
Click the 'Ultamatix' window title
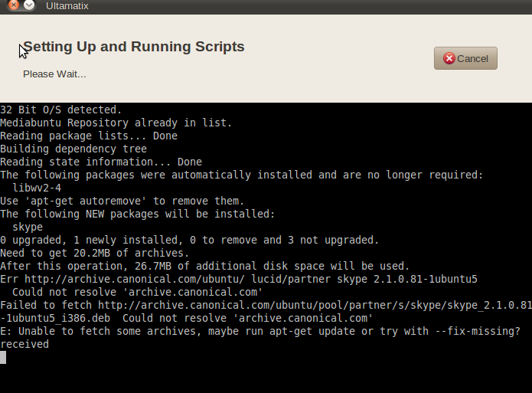[x=67, y=6]
